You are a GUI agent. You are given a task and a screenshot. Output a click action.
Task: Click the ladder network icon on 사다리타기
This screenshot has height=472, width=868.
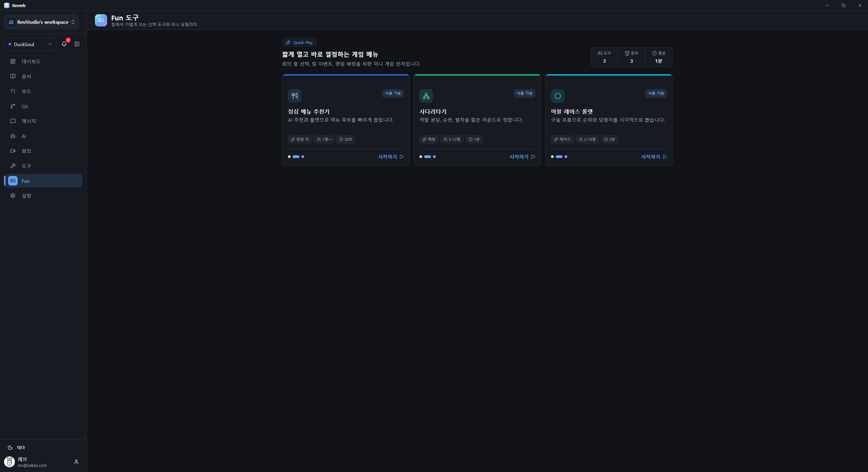pos(426,96)
